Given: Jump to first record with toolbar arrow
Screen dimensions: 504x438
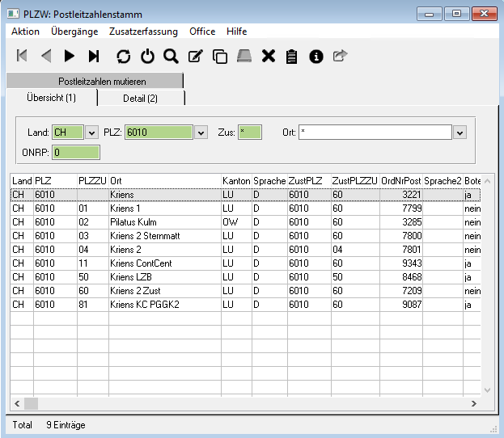Looking at the screenshot, I should [x=22, y=56].
